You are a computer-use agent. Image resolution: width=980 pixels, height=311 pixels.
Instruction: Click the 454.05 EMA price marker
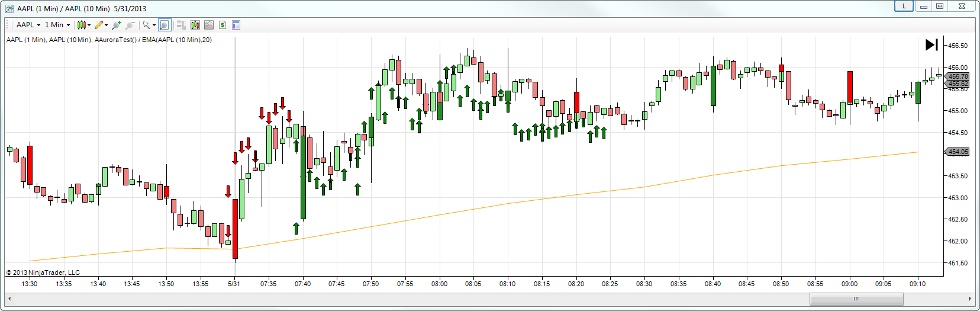point(957,152)
